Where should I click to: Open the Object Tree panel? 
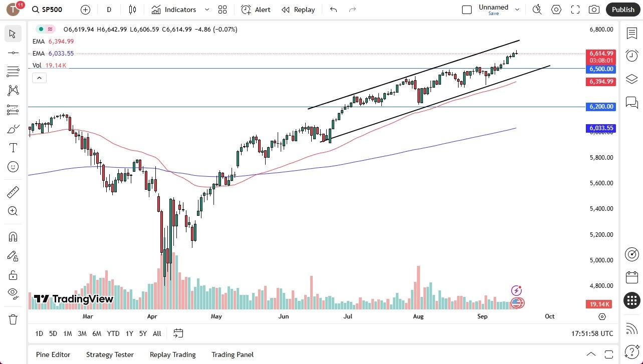631,79
